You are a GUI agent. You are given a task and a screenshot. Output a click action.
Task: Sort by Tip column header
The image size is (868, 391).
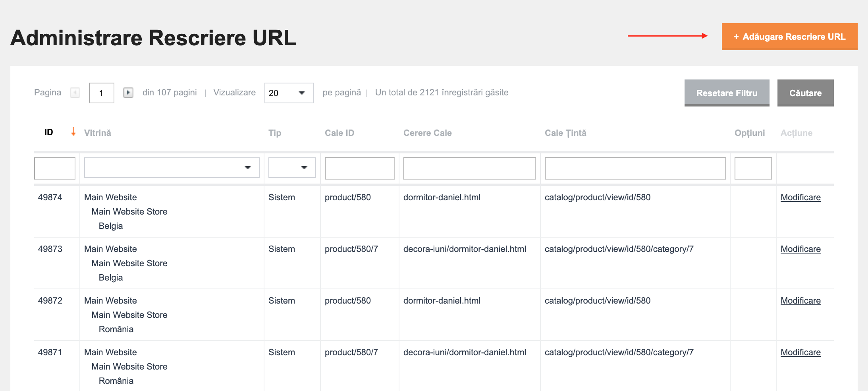(x=275, y=133)
